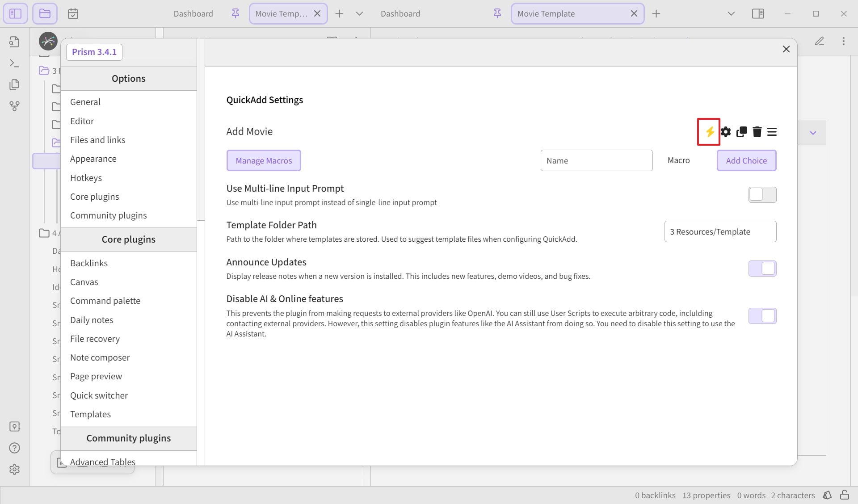Viewport: 858px width, 504px height.
Task: Delete the Add Movie choice with trash icon
Action: (757, 132)
